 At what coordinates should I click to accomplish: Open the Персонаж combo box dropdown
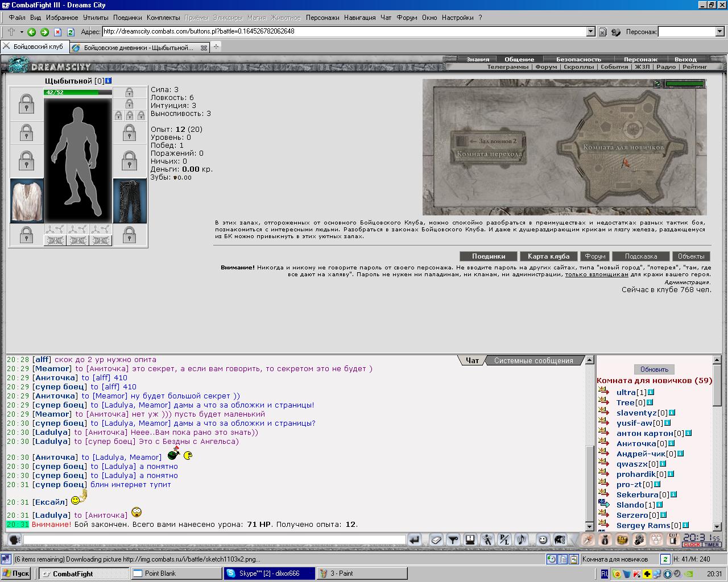[x=719, y=32]
